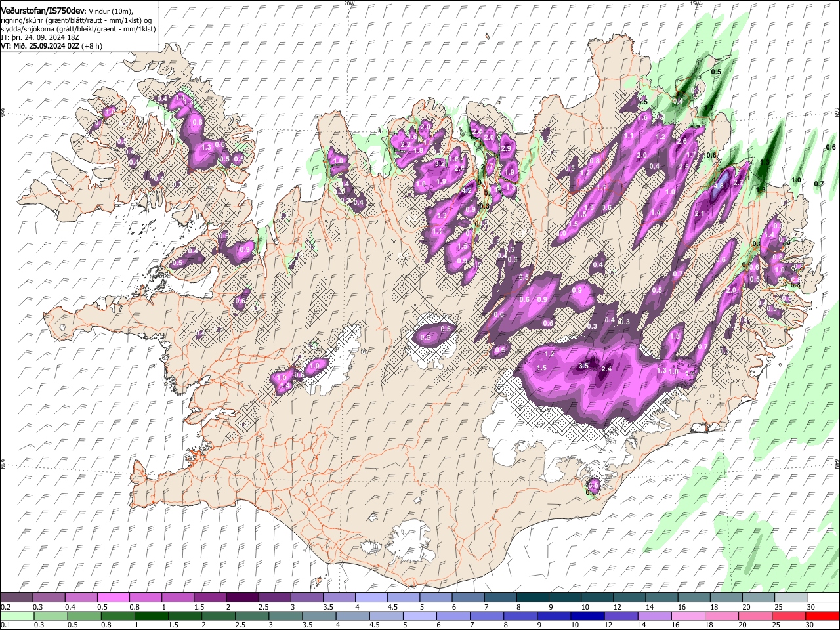Select the 'rigning/skúrir' description line
Screen dimensions: 840x630
click(77, 20)
